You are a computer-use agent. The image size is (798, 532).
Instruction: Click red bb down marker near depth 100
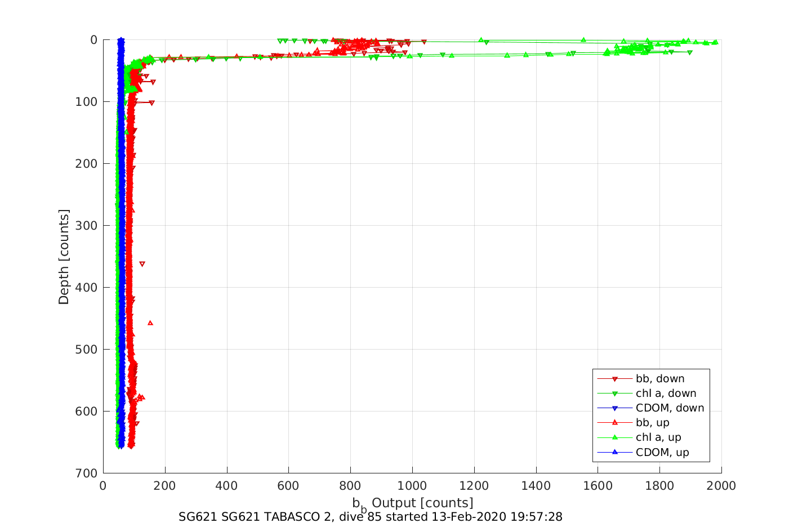(151, 103)
